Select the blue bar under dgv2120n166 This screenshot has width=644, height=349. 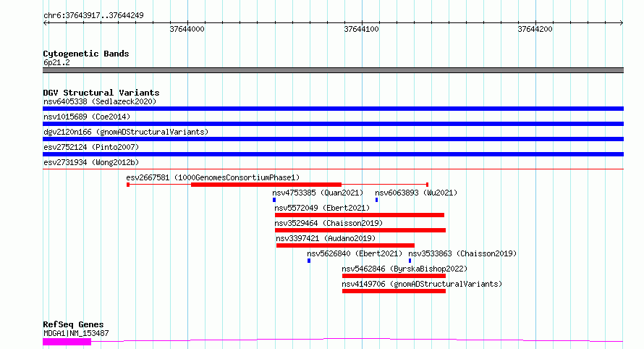tap(333, 139)
